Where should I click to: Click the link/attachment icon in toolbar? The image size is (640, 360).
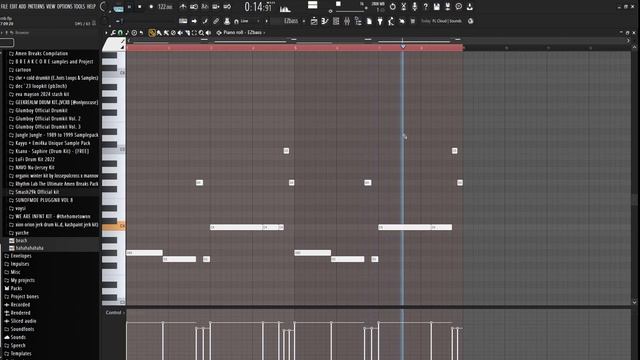coord(216,21)
